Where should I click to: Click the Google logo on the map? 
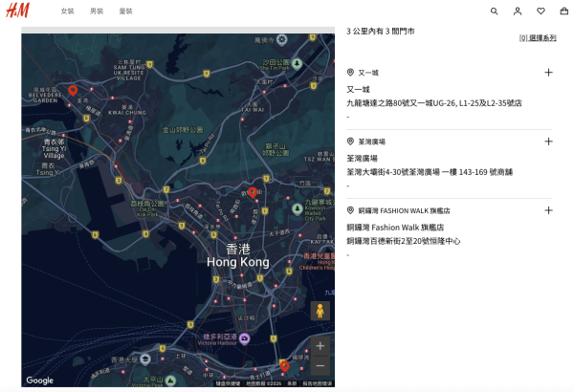(39, 381)
